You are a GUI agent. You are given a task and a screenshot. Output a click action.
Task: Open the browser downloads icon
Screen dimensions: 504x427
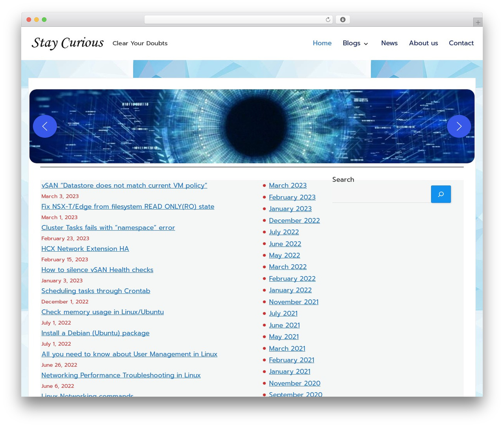343,20
